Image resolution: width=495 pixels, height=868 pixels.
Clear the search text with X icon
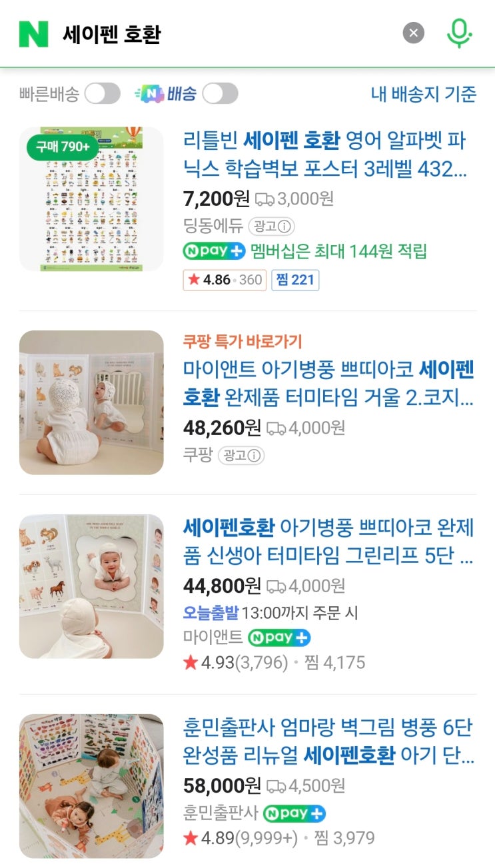pyautogui.click(x=414, y=33)
